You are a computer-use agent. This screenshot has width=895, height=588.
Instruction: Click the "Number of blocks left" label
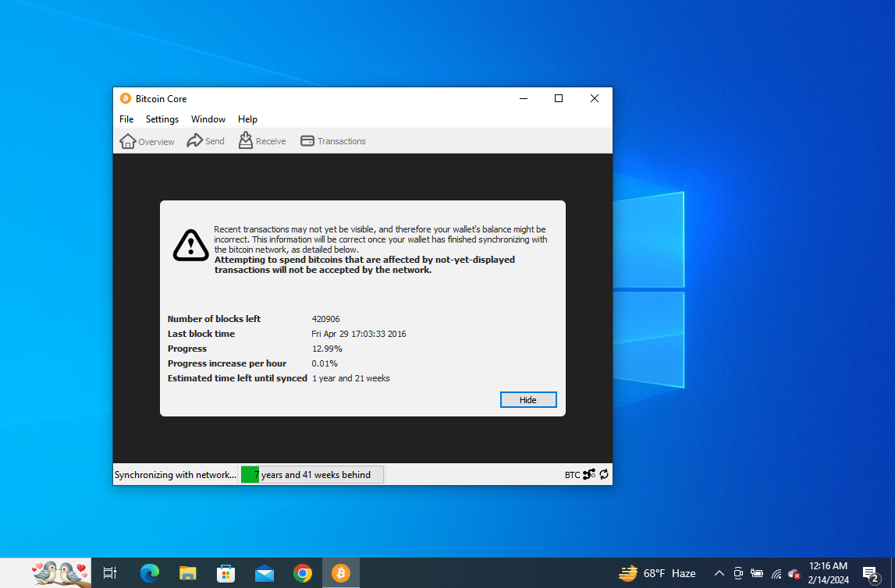214,319
